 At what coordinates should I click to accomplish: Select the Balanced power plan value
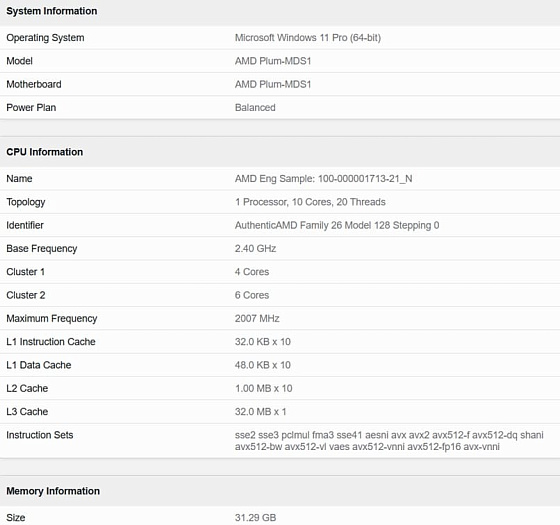pyautogui.click(x=255, y=108)
